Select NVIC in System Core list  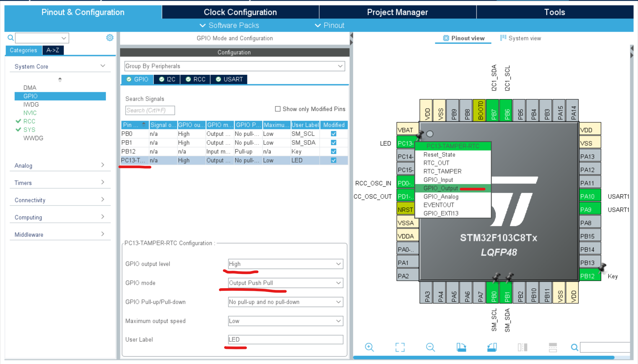[x=30, y=113]
